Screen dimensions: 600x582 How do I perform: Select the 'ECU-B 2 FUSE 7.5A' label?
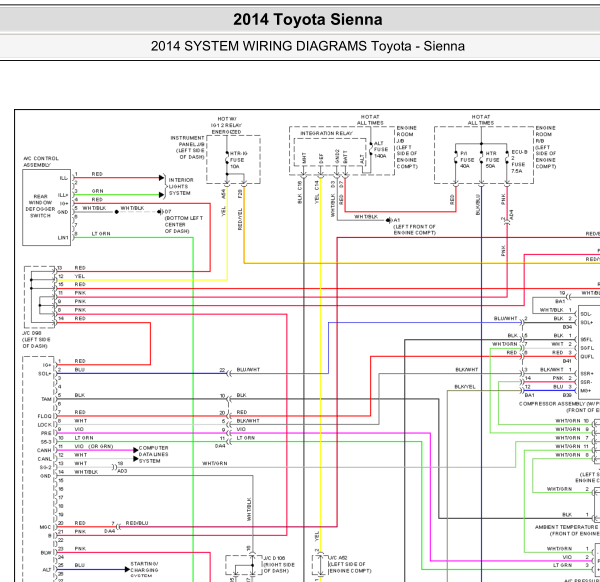tap(519, 161)
